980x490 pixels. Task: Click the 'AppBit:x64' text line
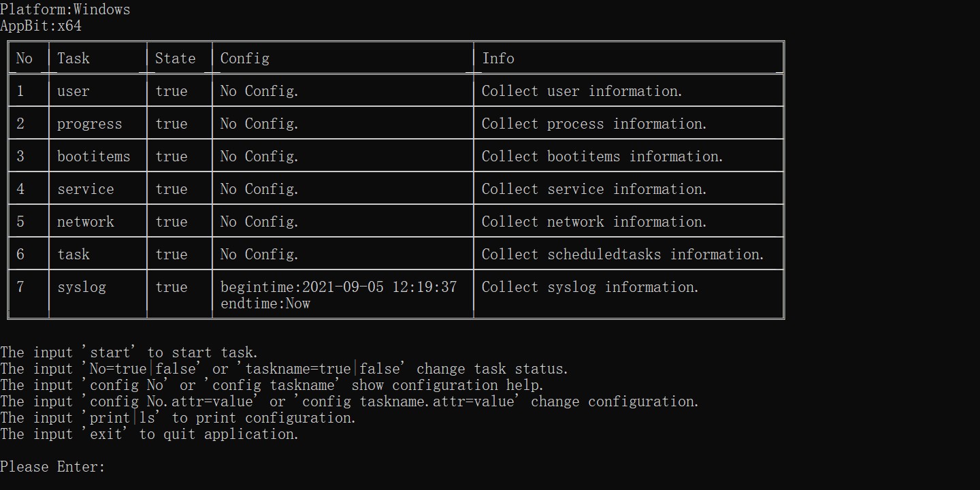41,26
